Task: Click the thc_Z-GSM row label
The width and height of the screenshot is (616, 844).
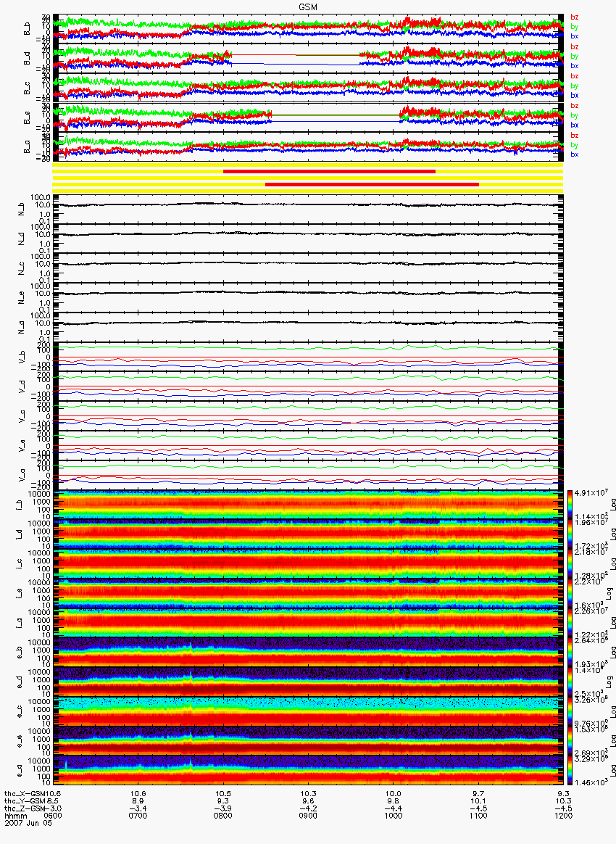Action: (x=26, y=808)
